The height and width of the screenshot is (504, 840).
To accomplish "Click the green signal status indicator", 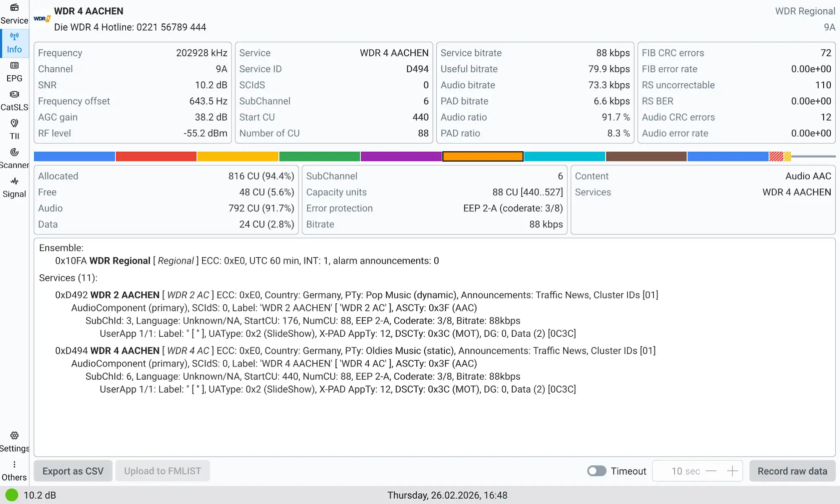I will [12, 495].
